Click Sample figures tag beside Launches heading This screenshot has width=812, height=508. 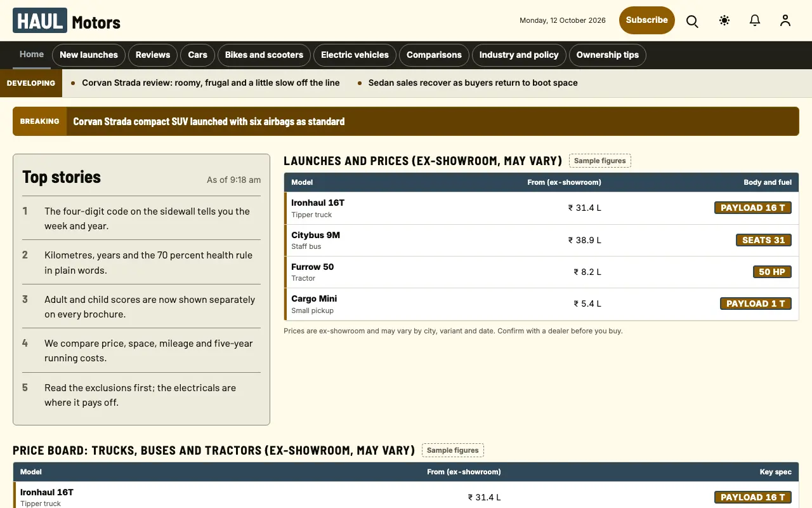click(x=600, y=161)
